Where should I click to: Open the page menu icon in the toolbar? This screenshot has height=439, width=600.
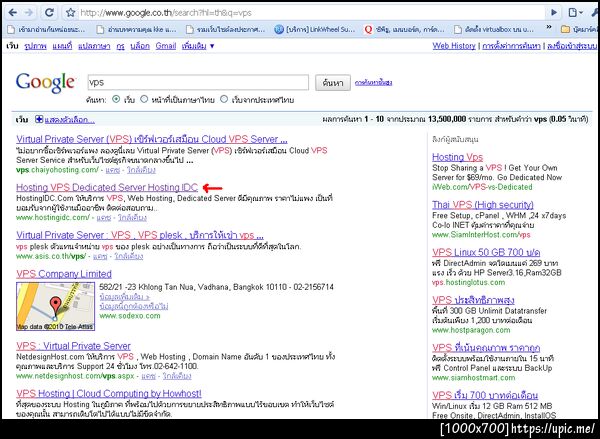(x=575, y=13)
